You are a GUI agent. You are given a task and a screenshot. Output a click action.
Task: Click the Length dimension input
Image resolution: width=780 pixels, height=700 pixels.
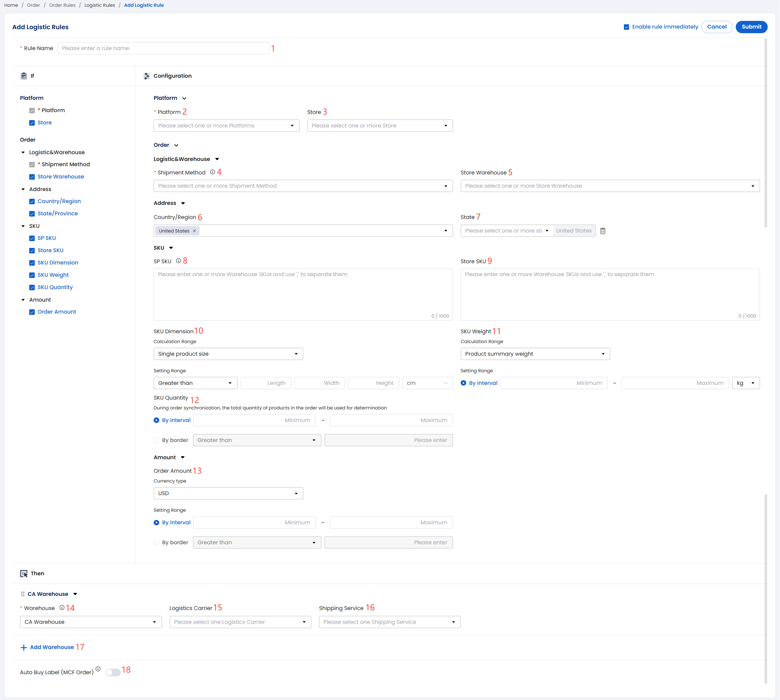[x=266, y=383]
